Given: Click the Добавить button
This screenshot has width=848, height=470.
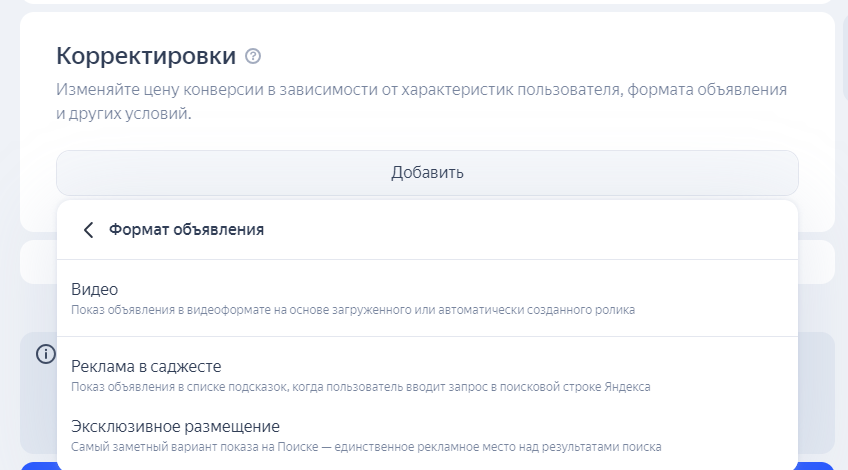Looking at the screenshot, I should tap(427, 173).
